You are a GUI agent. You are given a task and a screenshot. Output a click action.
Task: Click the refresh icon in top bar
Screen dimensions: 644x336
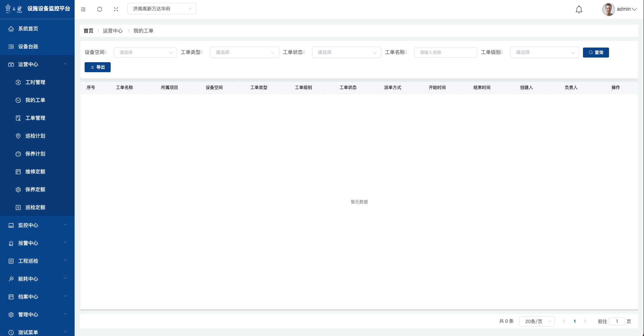(x=100, y=9)
